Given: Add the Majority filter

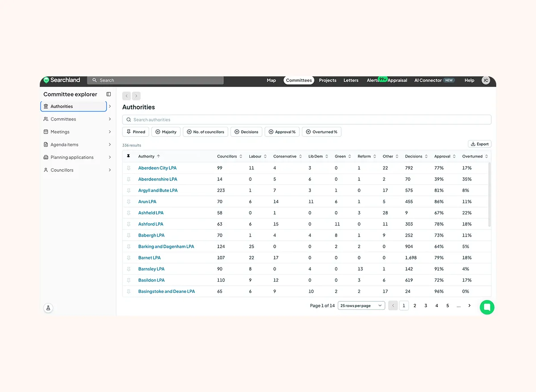Looking at the screenshot, I should (x=166, y=132).
